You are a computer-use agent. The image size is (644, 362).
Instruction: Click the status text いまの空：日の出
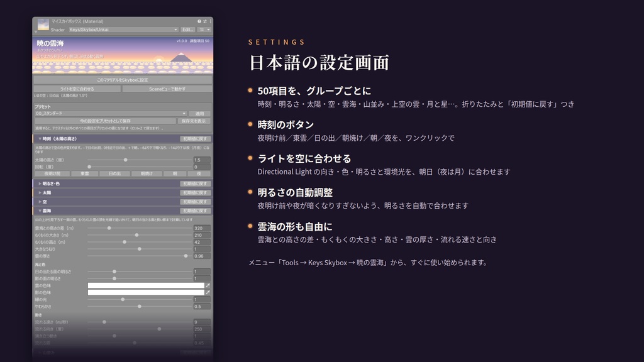point(61,96)
